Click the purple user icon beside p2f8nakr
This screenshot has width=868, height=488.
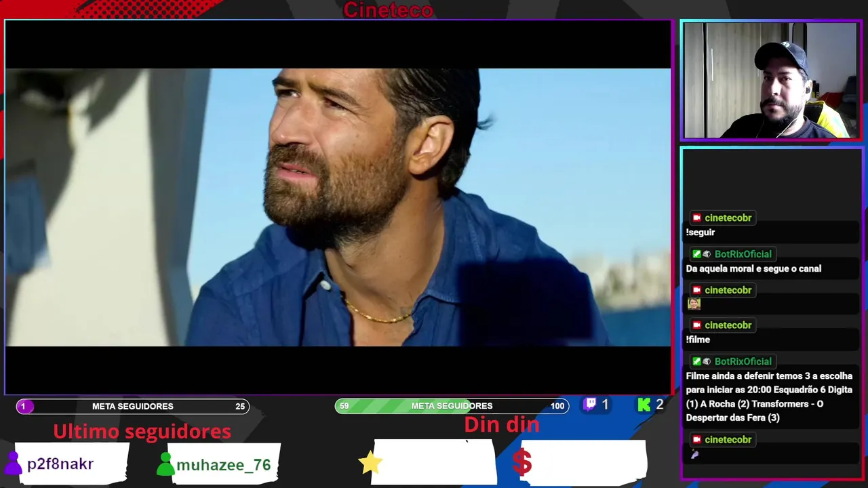13,463
